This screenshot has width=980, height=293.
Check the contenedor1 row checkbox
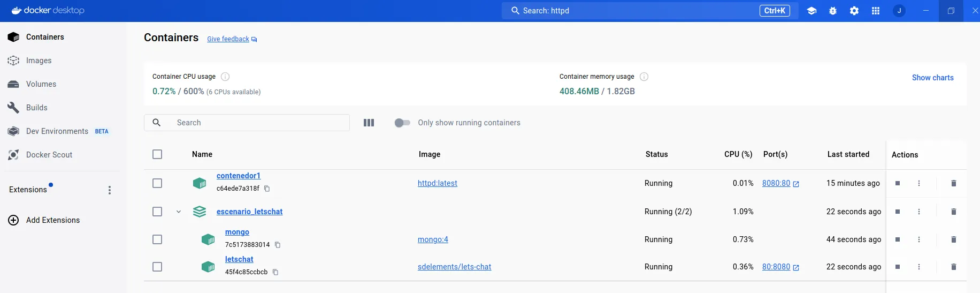157,183
